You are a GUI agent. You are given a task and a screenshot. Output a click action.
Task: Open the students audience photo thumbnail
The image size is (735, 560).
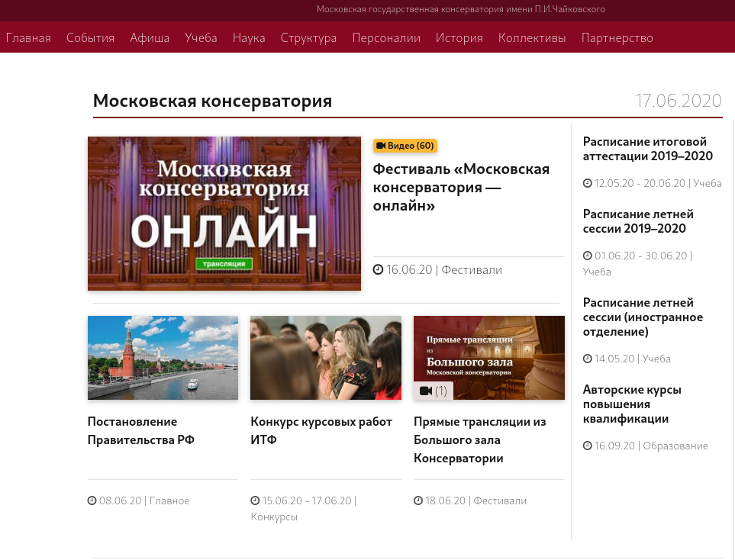(x=326, y=358)
